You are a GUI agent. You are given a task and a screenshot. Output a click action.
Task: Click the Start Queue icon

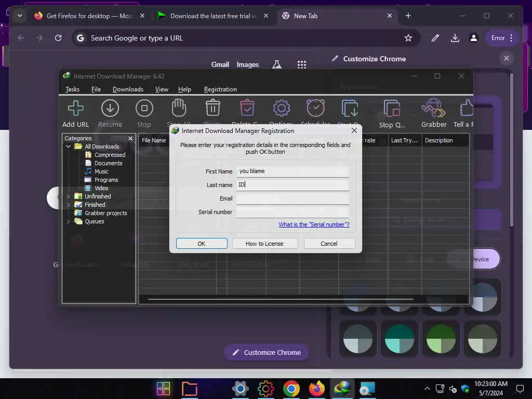pos(350,109)
